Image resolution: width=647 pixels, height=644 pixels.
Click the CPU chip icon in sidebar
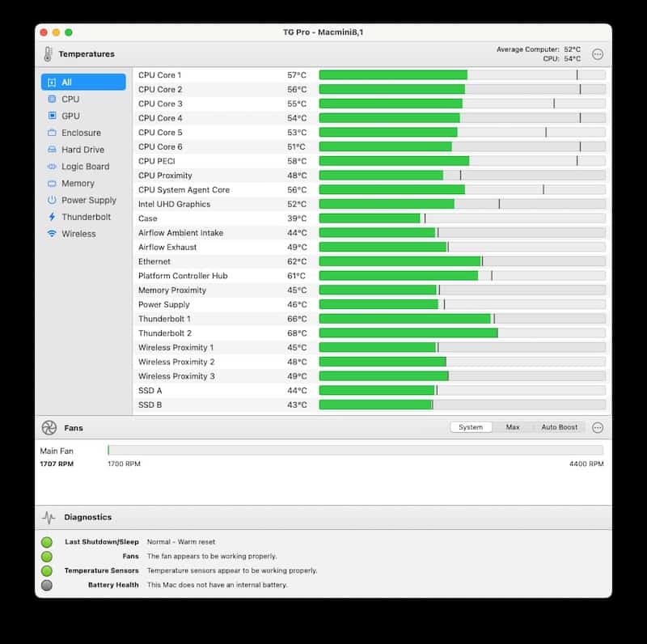(x=52, y=99)
